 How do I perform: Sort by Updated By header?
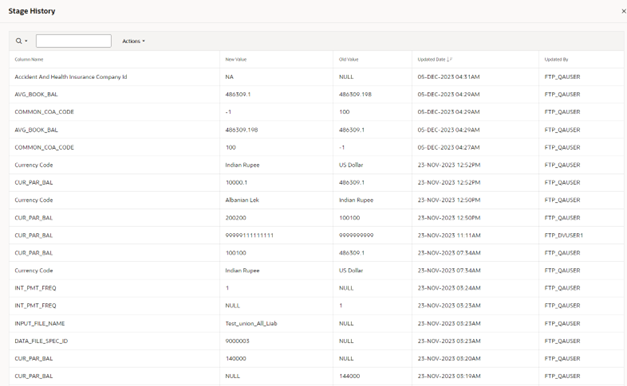[556, 60]
